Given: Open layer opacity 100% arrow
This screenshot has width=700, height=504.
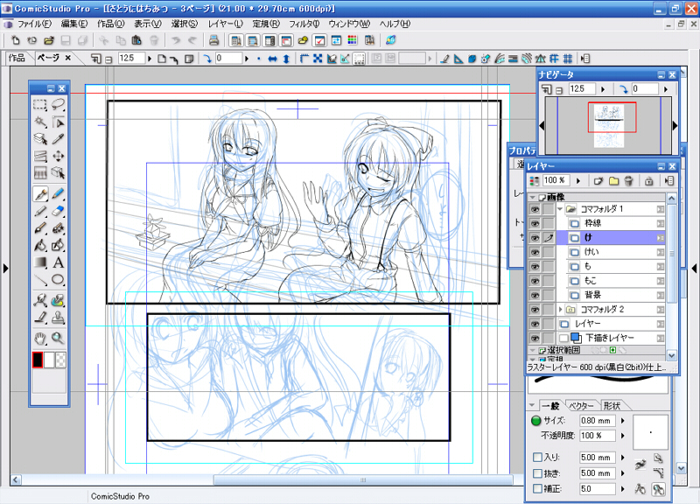Looking at the screenshot, I should click(x=578, y=181).
